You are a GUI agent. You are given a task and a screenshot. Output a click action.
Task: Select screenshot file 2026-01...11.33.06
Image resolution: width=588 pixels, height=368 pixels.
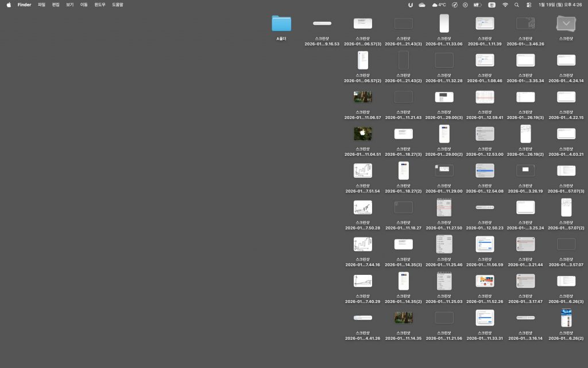point(444,24)
